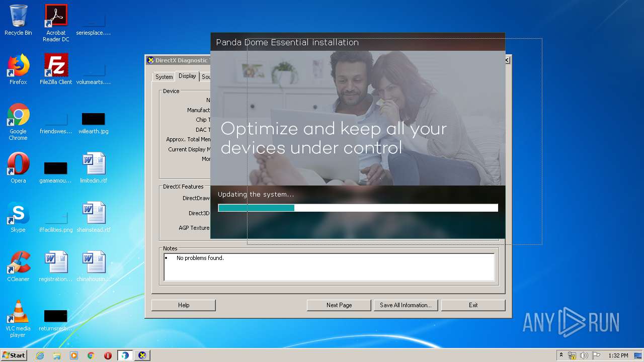Click the Updating the system progress bar
Image resolution: width=644 pixels, height=362 pixels.
point(358,208)
